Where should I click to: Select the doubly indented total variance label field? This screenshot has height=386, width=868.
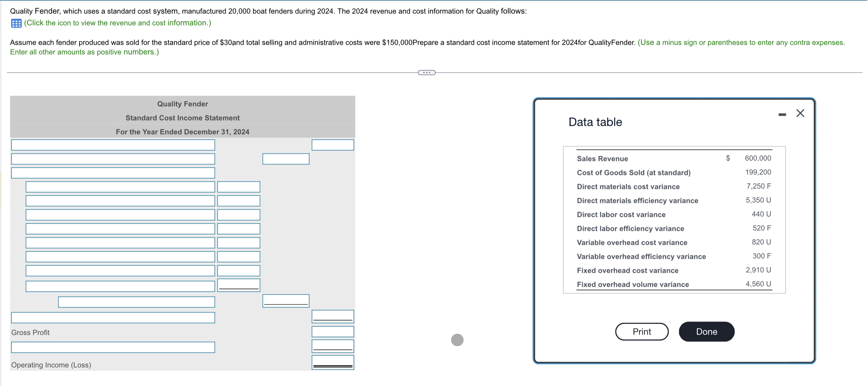point(136,302)
